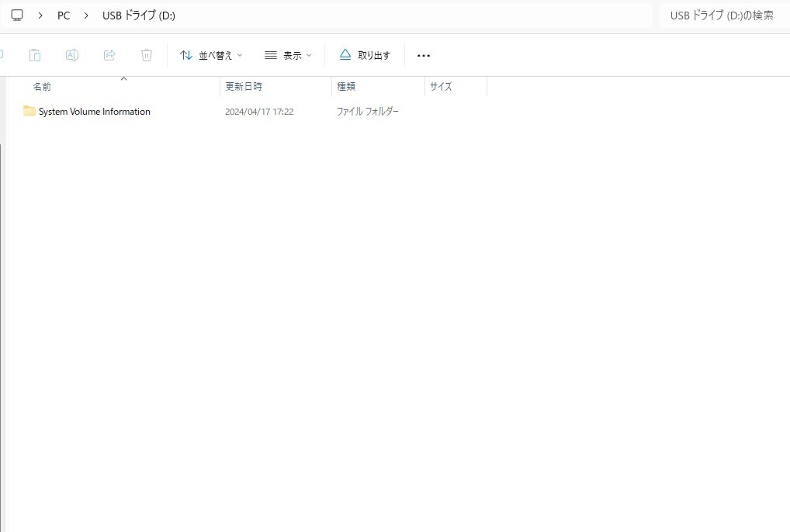Expand chevron after PC breadcrumb
This screenshot has width=790, height=532.
[x=86, y=16]
